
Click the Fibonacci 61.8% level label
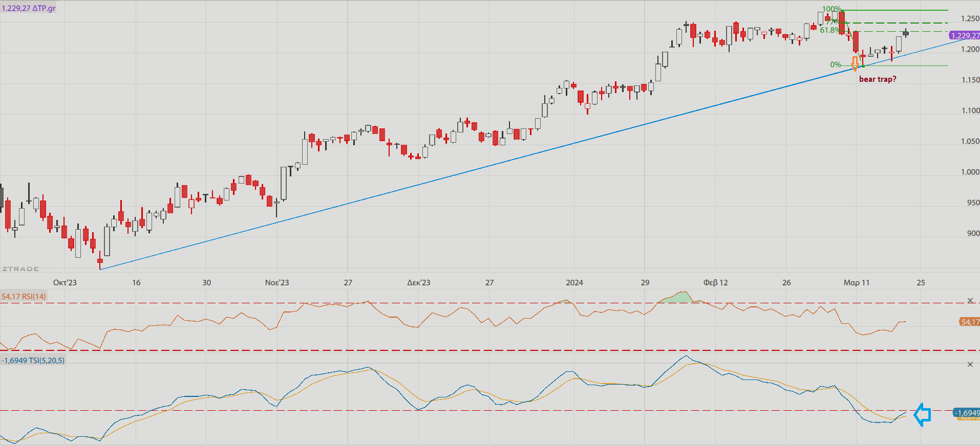coord(829,30)
